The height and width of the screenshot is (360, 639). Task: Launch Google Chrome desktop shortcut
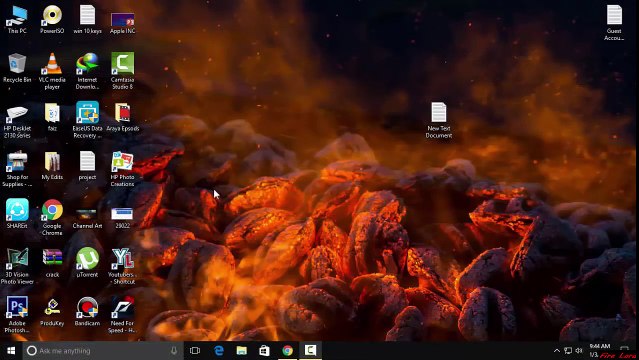tap(52, 217)
